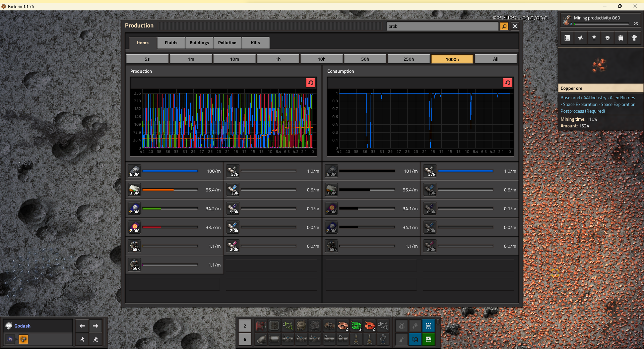Click Mining productivity 869 research icon
Image resolution: width=644 pixels, height=349 pixels.
[567, 20]
